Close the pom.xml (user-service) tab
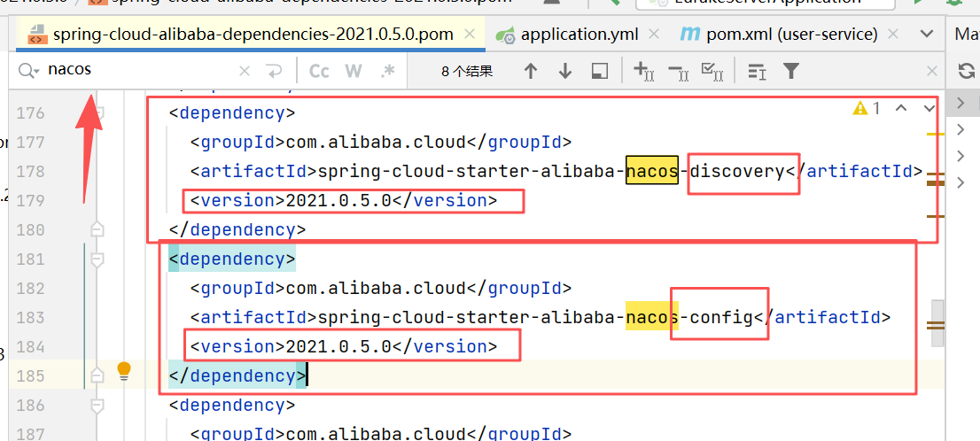Screen dimensions: 980x441 893,35
